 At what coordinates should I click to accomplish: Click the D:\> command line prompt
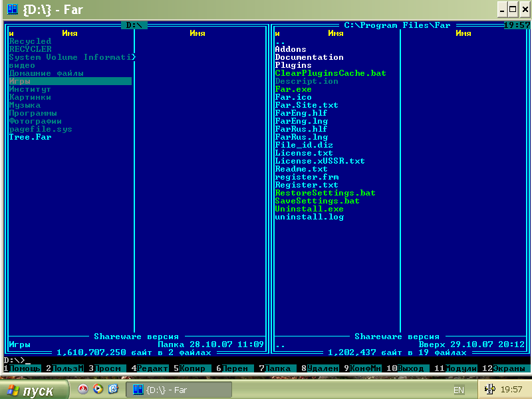(15, 360)
